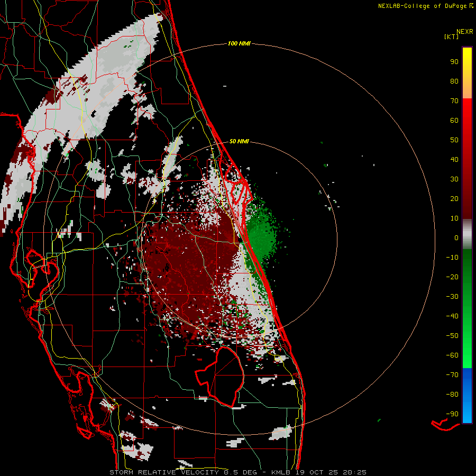This screenshot has width=476, height=476.
Task: Click the -90 value on velocity scale
Action: click(452, 414)
